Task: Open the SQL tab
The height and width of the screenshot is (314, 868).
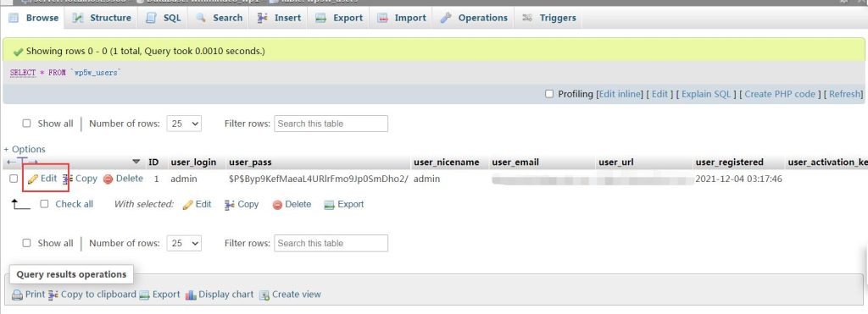Action: [164, 18]
